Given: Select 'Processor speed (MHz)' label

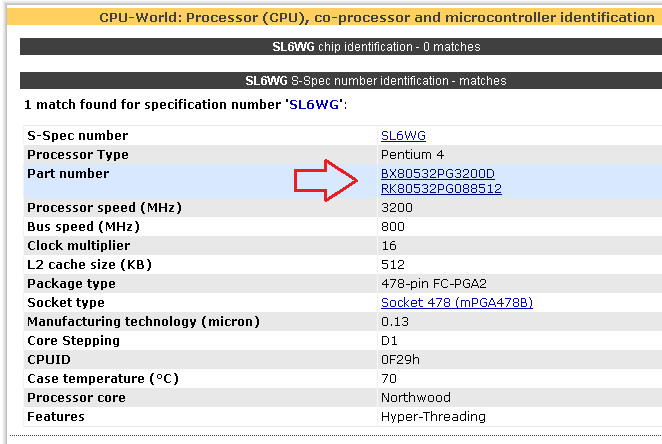Looking at the screenshot, I should click(104, 207).
